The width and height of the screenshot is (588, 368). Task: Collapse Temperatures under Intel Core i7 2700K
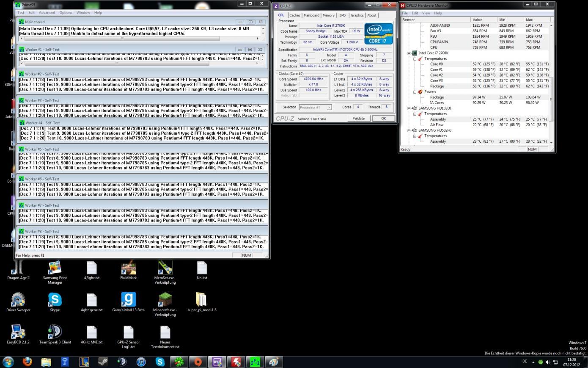(x=415, y=59)
